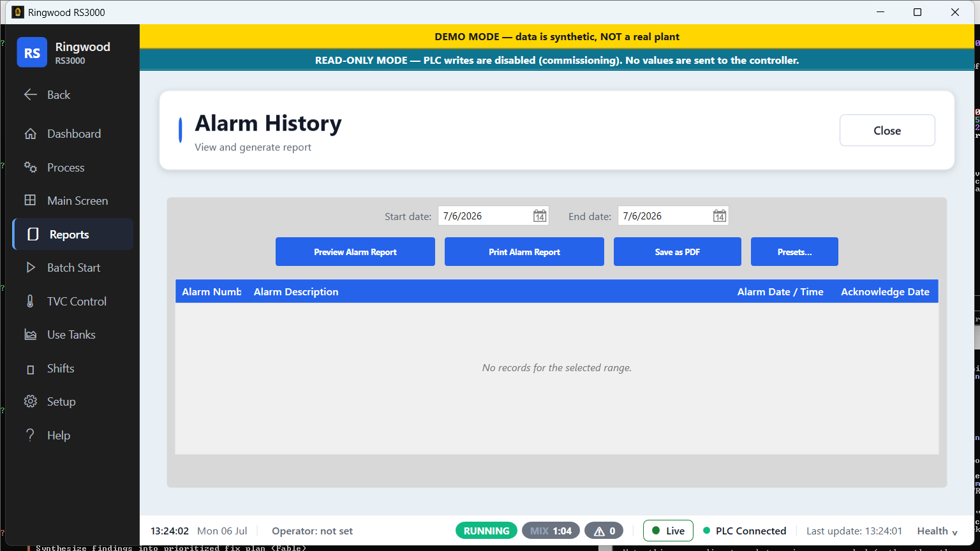This screenshot has width=980, height=551.
Task: Click the green PLC Connected status dot
Action: (x=706, y=531)
